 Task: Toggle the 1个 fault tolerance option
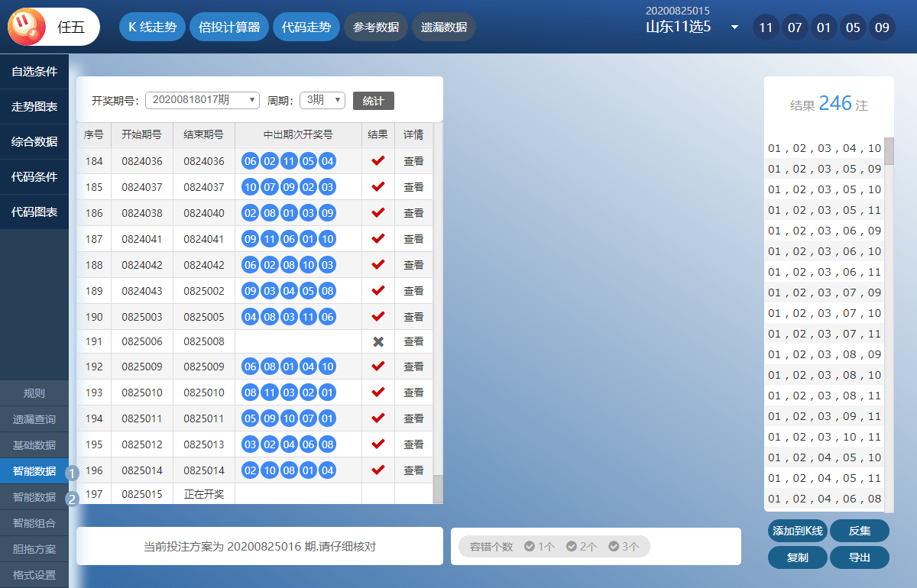[540, 547]
